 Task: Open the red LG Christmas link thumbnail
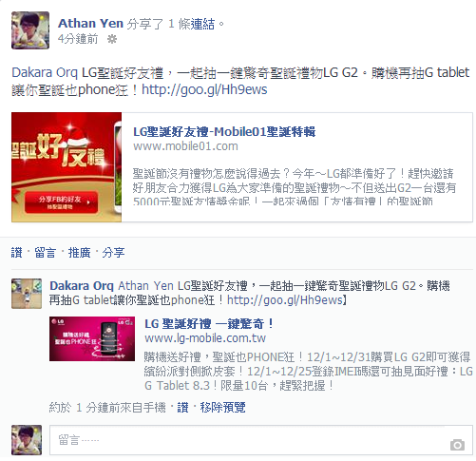[67, 167]
